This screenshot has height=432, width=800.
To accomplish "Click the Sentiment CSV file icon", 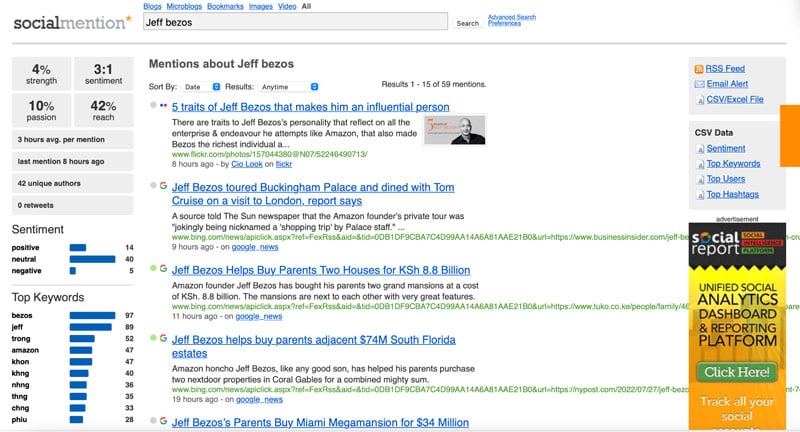I will (700, 149).
